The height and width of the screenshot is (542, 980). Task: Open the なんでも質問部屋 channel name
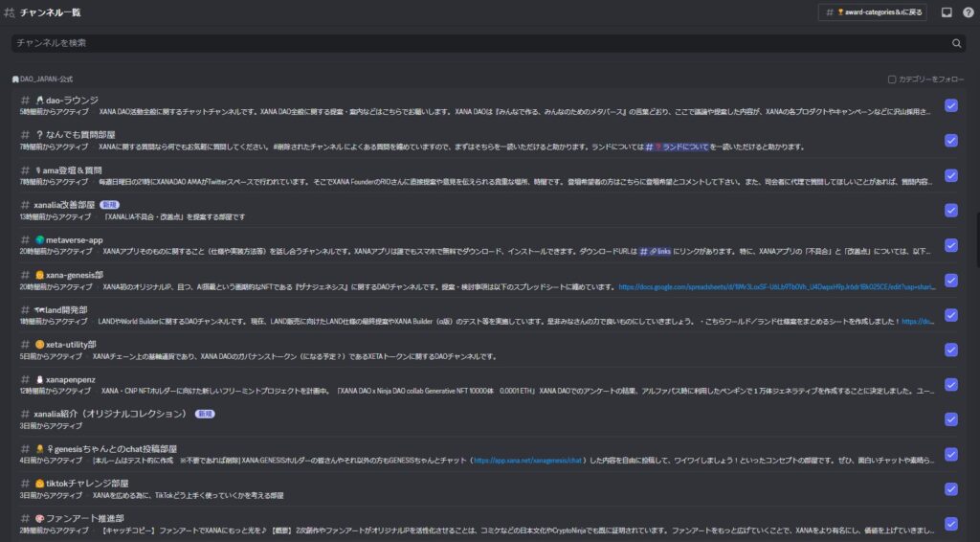(x=80, y=134)
